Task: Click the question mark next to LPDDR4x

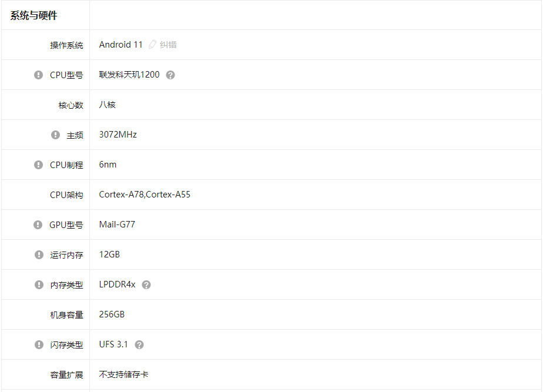Action: click(x=146, y=284)
